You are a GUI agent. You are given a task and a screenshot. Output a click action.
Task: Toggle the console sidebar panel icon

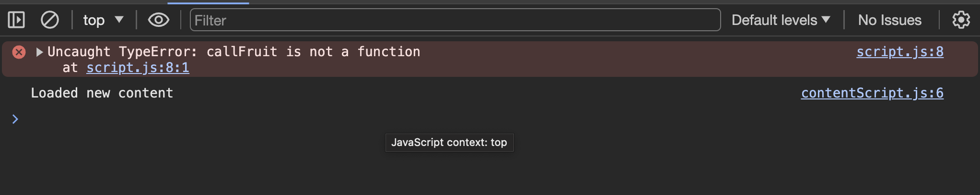point(16,20)
